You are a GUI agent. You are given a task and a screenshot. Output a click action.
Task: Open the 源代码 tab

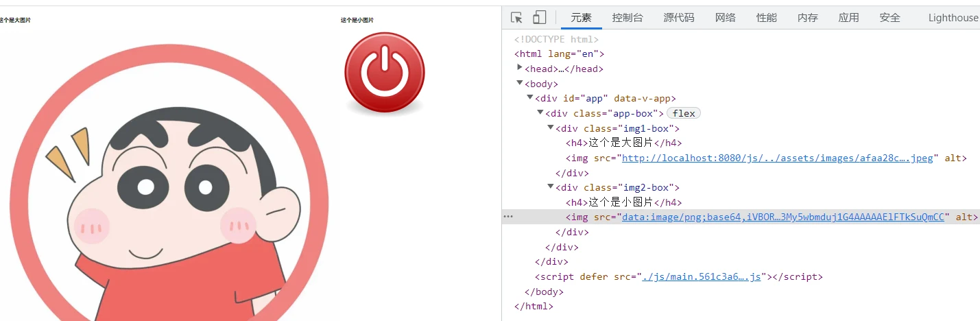[x=679, y=18]
